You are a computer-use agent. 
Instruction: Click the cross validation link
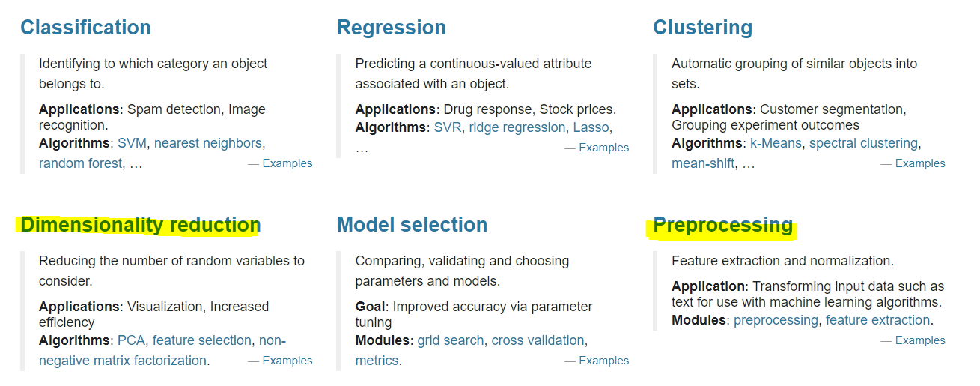pyautogui.click(x=538, y=340)
